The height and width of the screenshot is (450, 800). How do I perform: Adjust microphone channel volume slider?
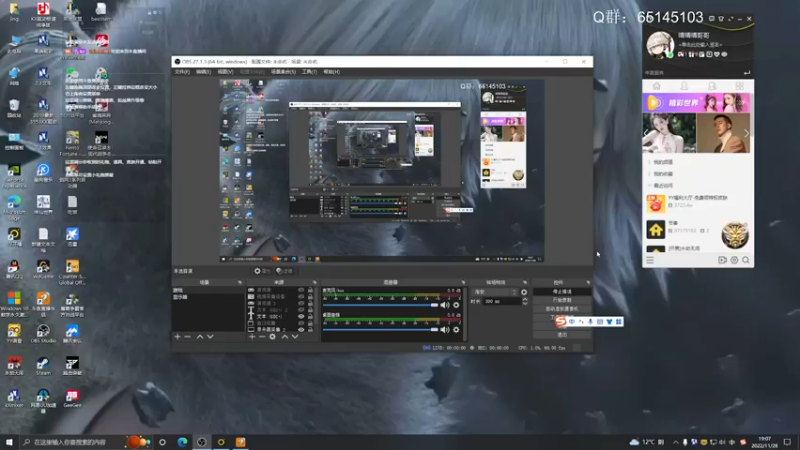(381, 305)
